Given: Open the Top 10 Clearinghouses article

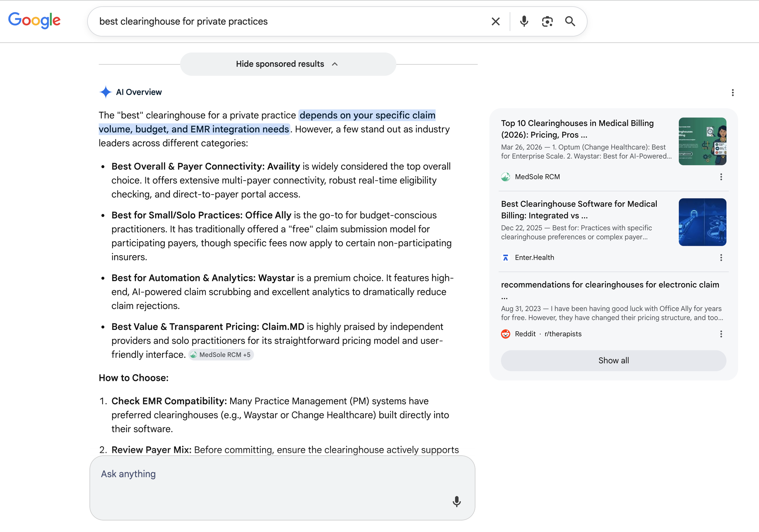Looking at the screenshot, I should pos(577,129).
